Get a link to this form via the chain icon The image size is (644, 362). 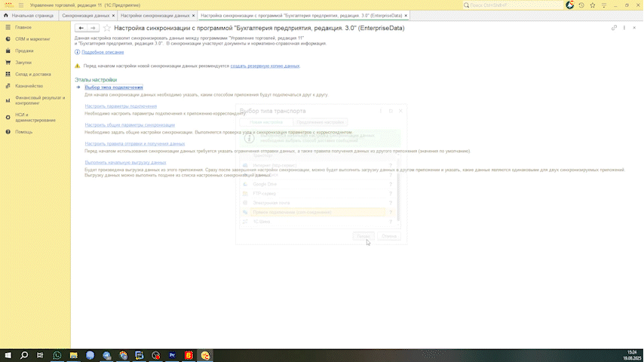[x=614, y=28]
